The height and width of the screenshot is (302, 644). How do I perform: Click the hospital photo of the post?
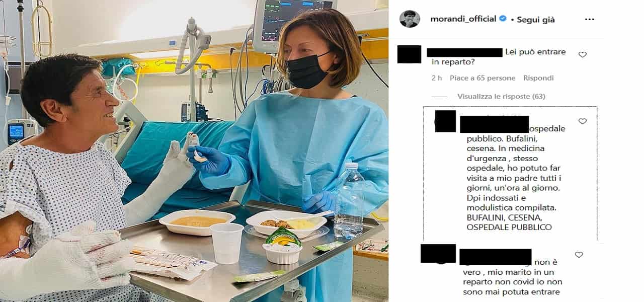coord(194,151)
